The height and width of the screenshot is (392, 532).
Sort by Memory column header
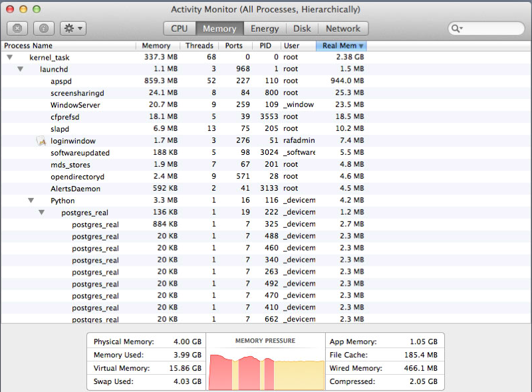(x=157, y=46)
